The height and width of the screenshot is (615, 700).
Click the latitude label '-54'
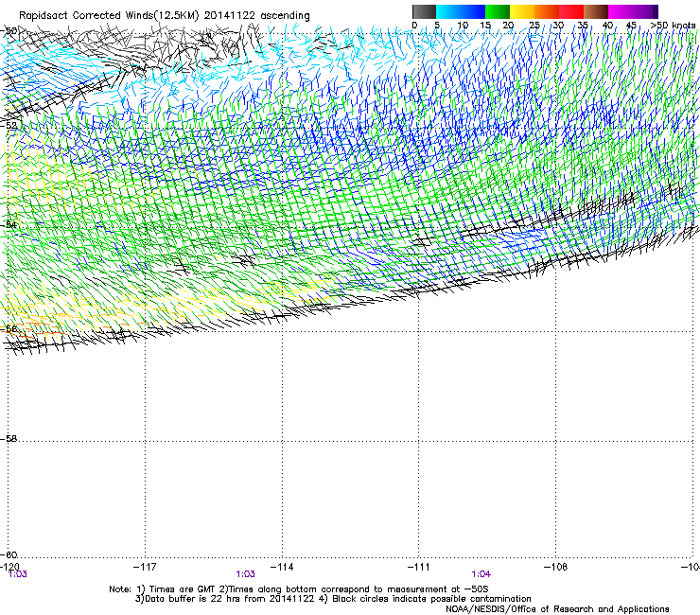[9, 224]
